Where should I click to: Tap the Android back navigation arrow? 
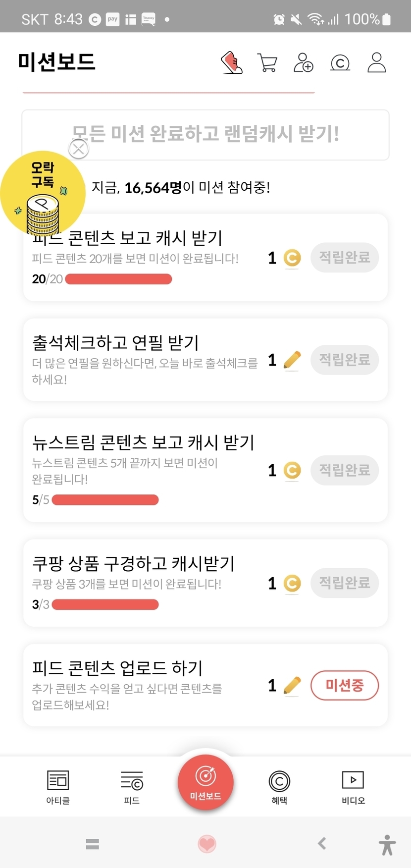(322, 843)
